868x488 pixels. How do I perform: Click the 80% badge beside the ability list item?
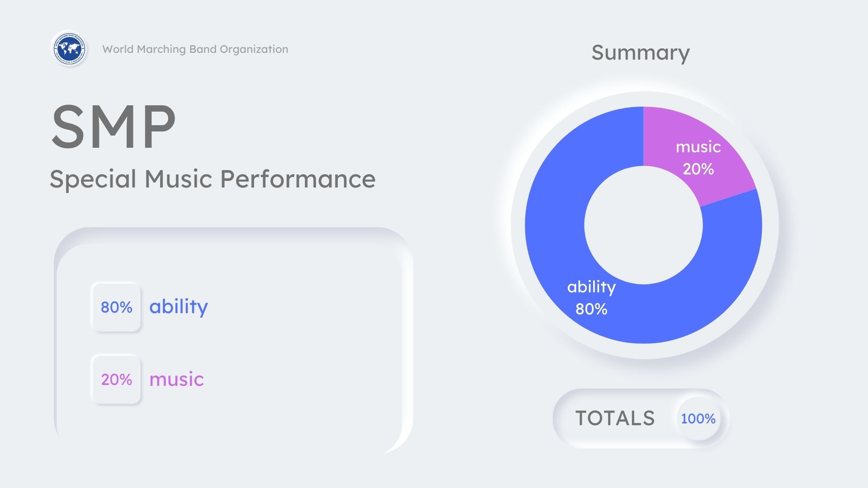tap(116, 307)
